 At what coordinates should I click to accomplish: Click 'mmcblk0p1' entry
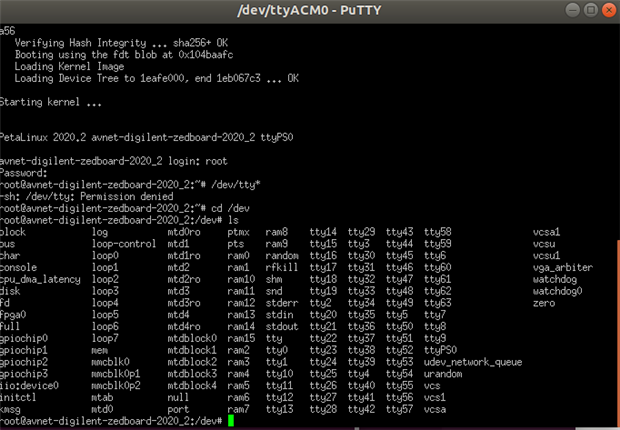click(116, 374)
